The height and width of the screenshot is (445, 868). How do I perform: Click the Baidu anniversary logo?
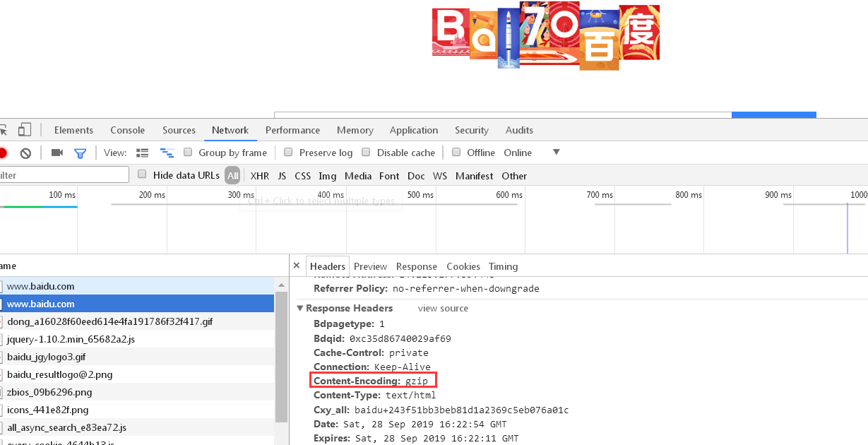pos(546,35)
